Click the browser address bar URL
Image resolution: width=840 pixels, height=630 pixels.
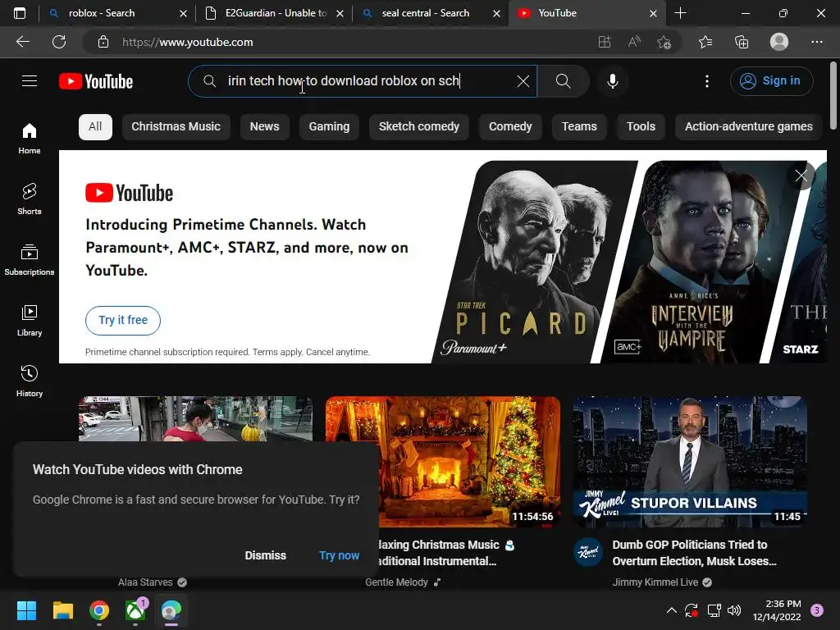188,42
